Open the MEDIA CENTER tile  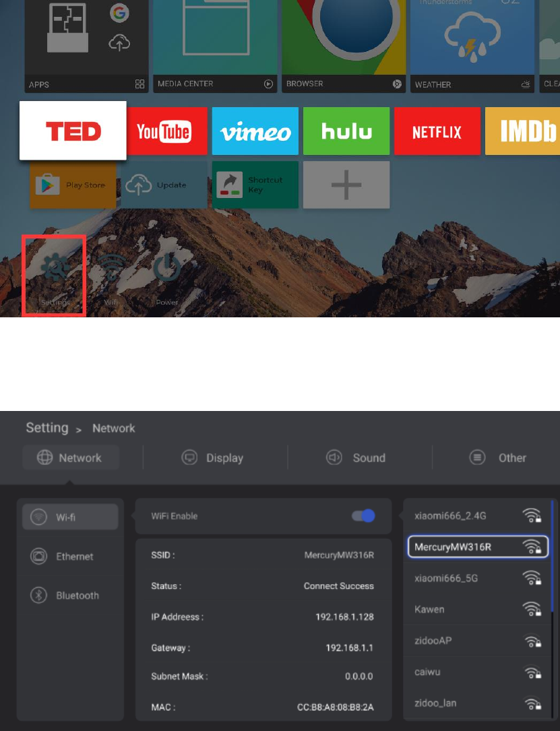pyautogui.click(x=215, y=46)
